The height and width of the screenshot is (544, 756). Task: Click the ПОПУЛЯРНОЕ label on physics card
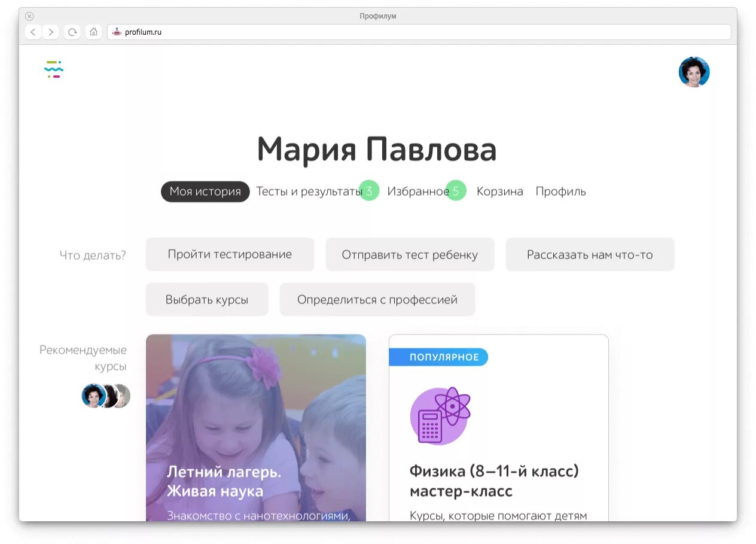438,357
